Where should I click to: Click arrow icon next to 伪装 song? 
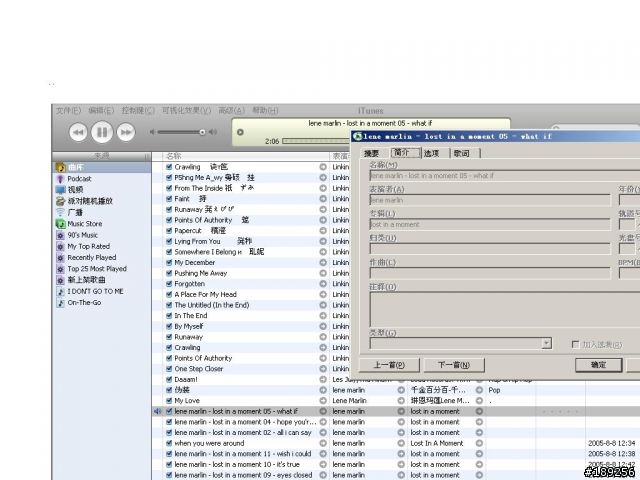click(x=323, y=390)
